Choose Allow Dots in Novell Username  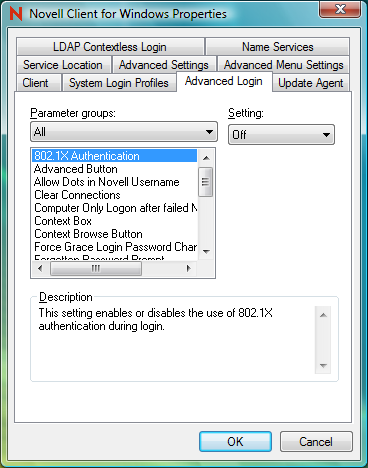(114, 182)
